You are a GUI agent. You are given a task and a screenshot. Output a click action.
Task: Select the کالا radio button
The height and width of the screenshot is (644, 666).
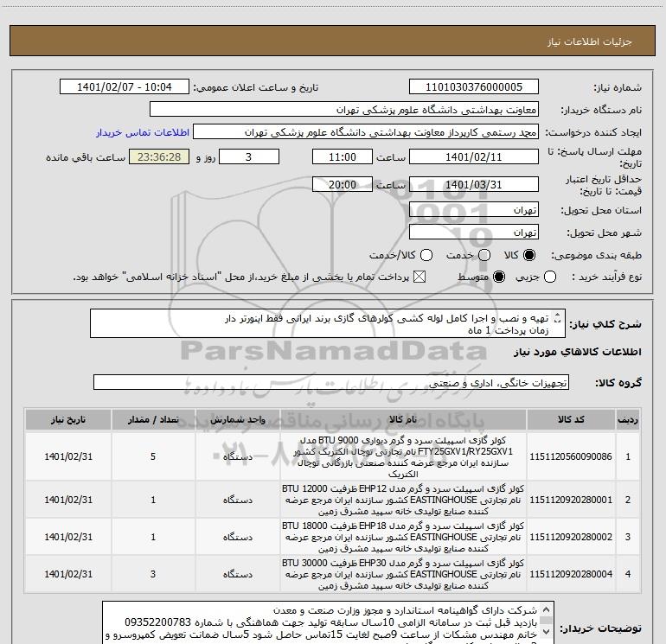(529, 255)
